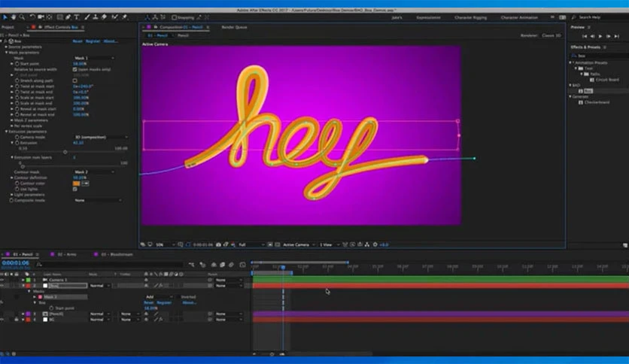Expand the Light parameters group
The height and width of the screenshot is (364, 629).
[11, 195]
